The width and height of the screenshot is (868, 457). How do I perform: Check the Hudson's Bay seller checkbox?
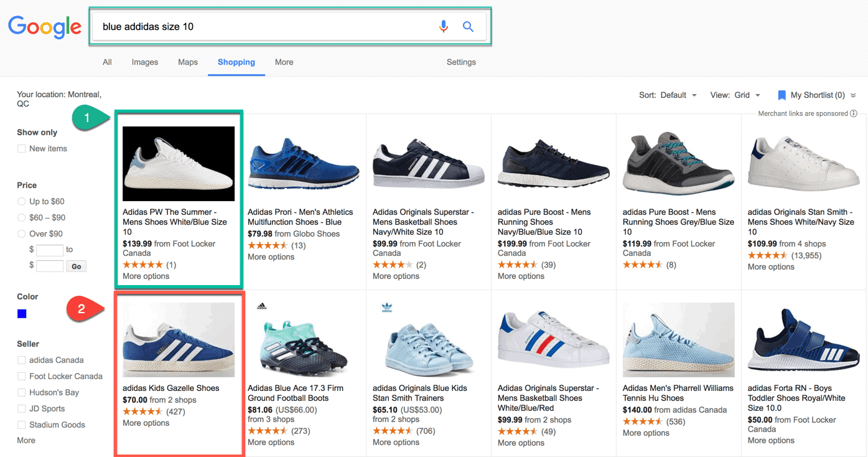coord(22,393)
